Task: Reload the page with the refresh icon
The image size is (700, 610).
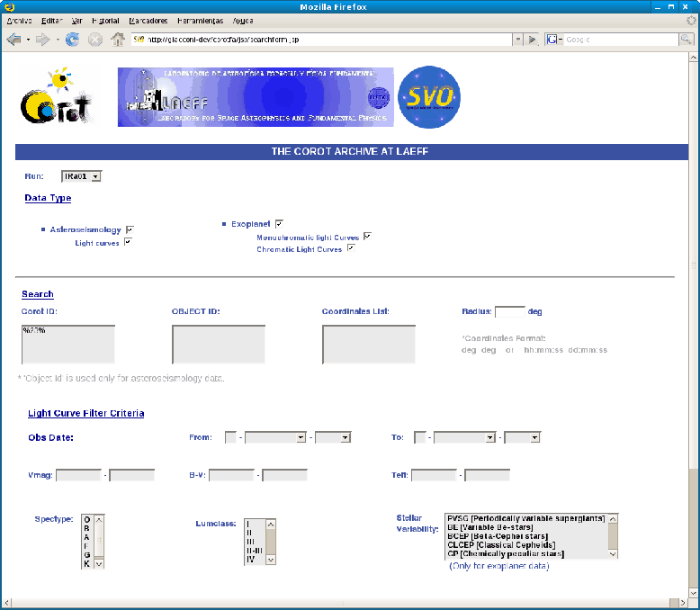Action: pos(73,40)
